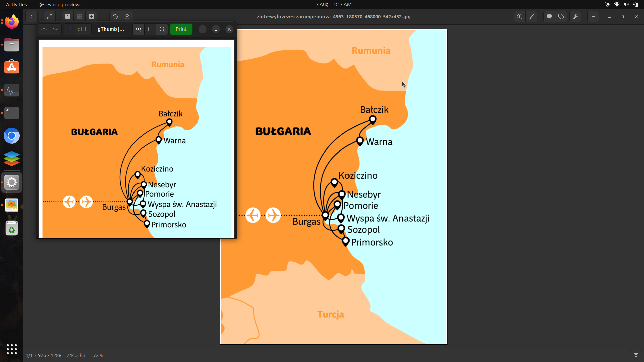Fit preview page to window

pos(150,29)
